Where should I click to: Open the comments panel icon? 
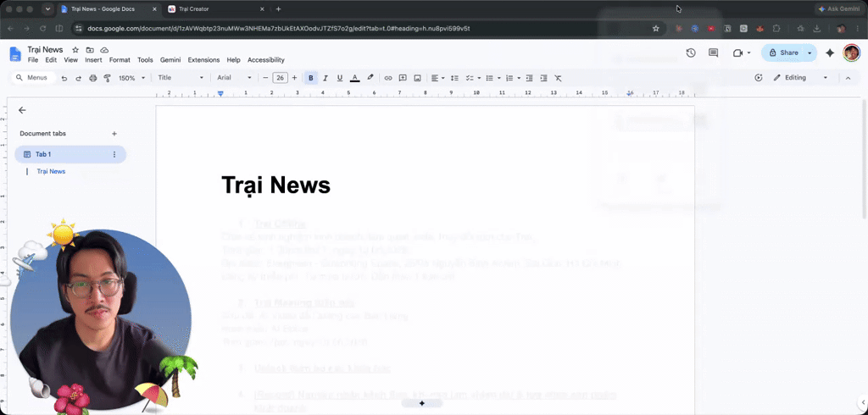713,53
